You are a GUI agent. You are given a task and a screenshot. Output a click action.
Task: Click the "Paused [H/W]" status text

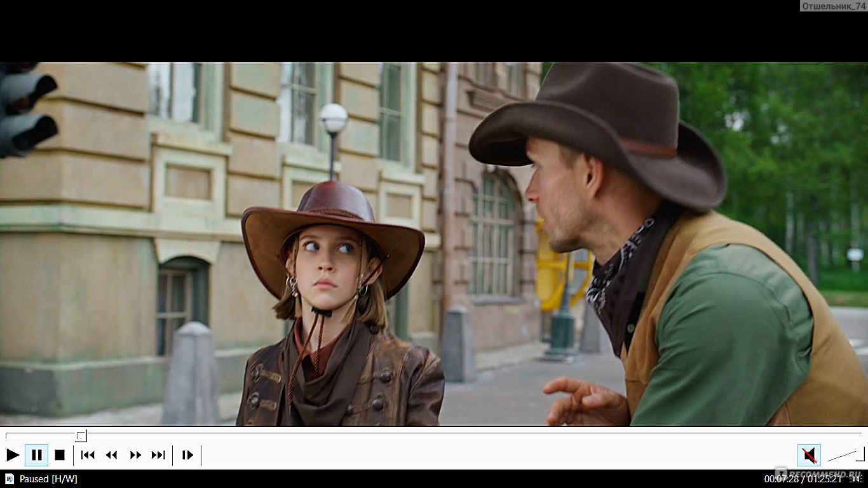pyautogui.click(x=48, y=479)
